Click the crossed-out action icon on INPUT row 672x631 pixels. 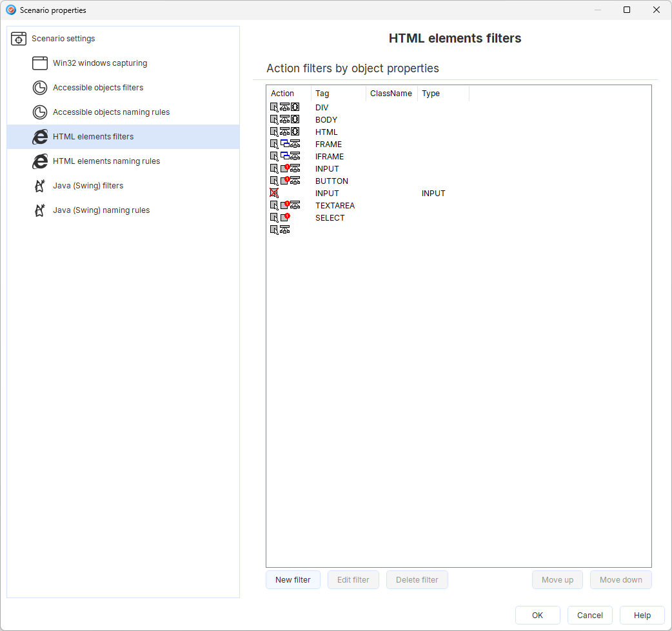[274, 193]
